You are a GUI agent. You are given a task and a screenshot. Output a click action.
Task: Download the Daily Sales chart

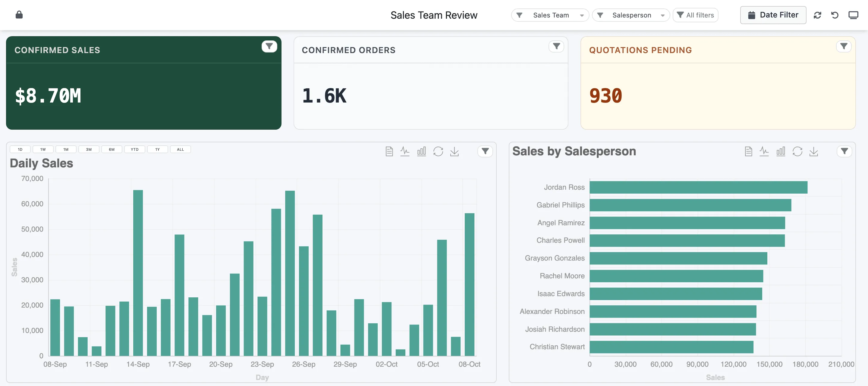pyautogui.click(x=454, y=151)
